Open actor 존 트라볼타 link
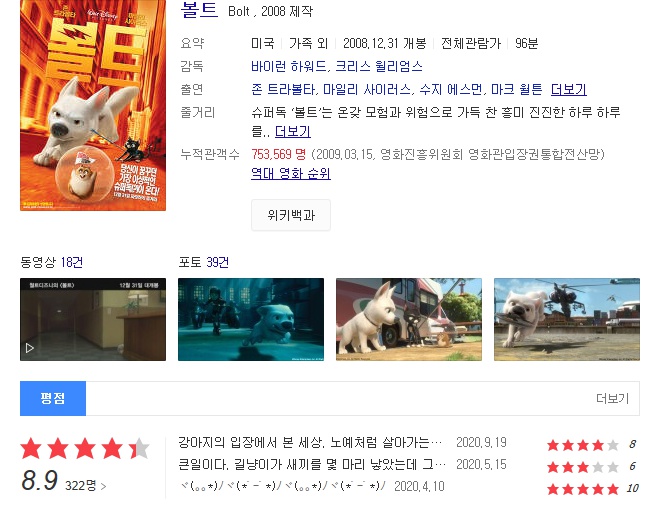 pos(283,89)
